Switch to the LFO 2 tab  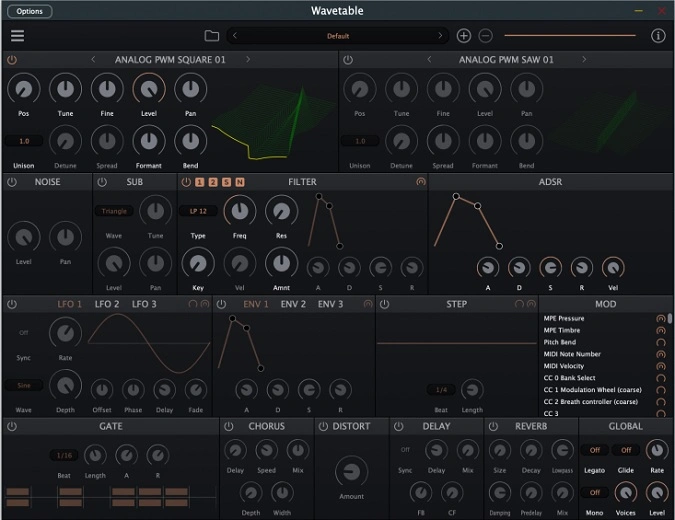107,304
